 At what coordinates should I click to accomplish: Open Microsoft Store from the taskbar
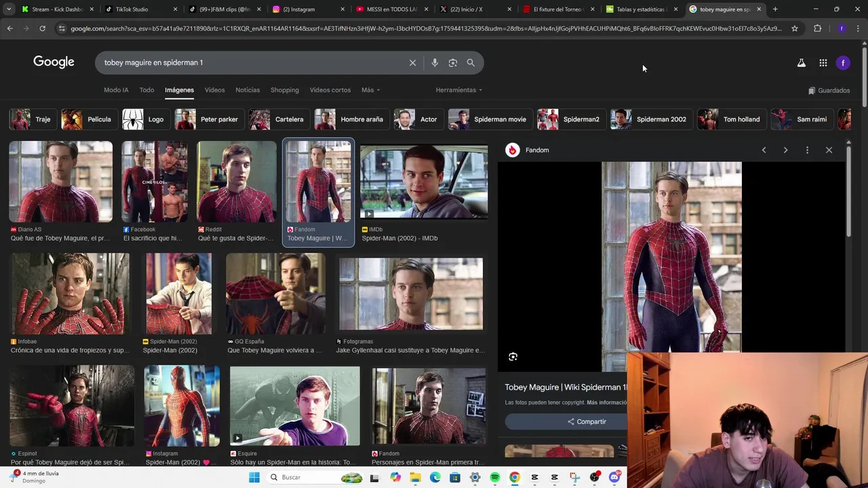455,477
